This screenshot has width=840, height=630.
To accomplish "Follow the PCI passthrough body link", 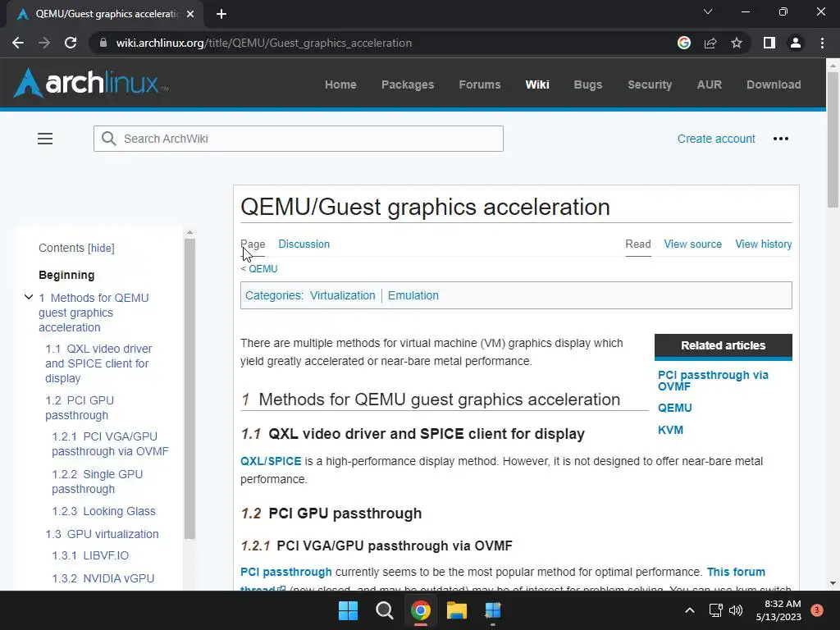I will click(x=286, y=572).
